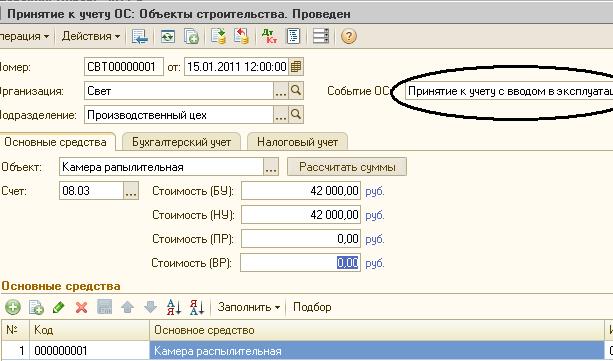Click the unpost document toolbar icon
613x361 pixels.
tap(242, 36)
